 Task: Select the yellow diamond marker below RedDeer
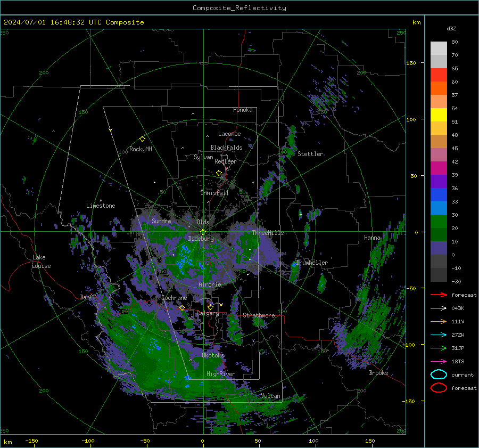[x=219, y=173]
